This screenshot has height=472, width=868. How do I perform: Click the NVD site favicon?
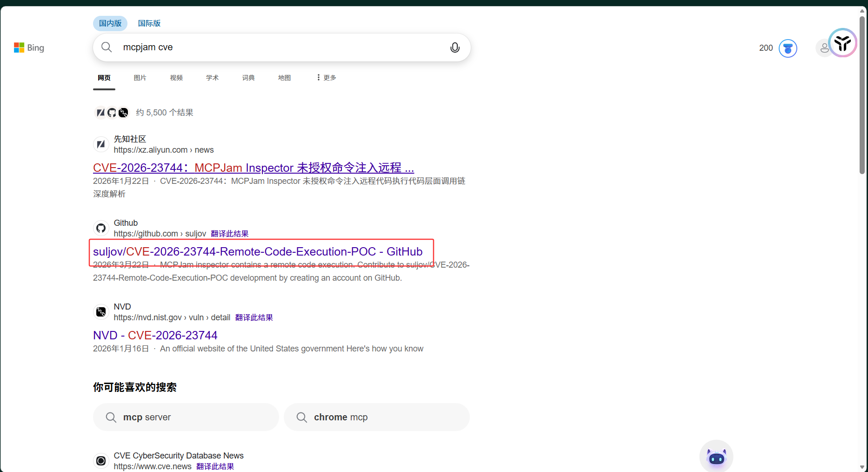(101, 312)
